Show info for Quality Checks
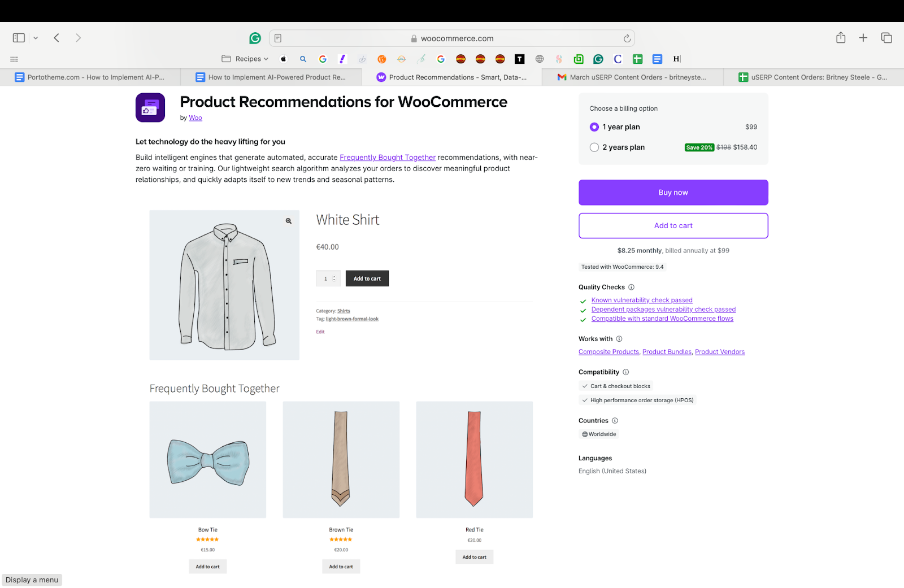 tap(632, 287)
